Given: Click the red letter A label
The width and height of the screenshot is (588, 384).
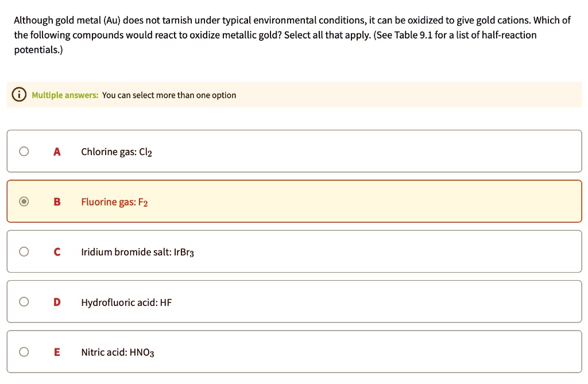Looking at the screenshot, I should (57, 152).
